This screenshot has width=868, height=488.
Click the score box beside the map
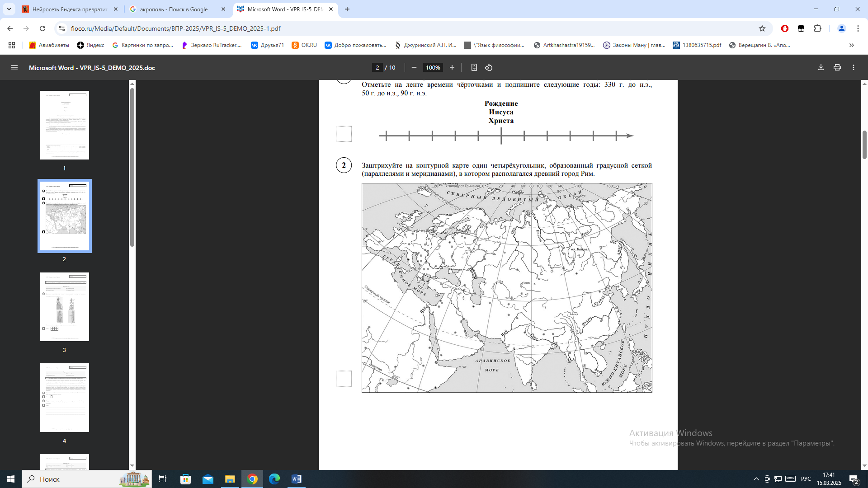click(344, 379)
